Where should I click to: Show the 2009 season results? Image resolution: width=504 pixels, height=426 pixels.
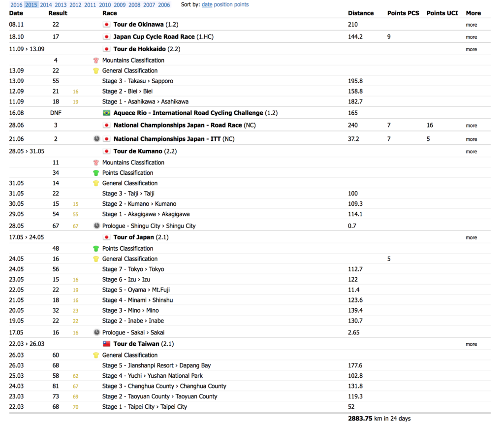(x=120, y=5)
